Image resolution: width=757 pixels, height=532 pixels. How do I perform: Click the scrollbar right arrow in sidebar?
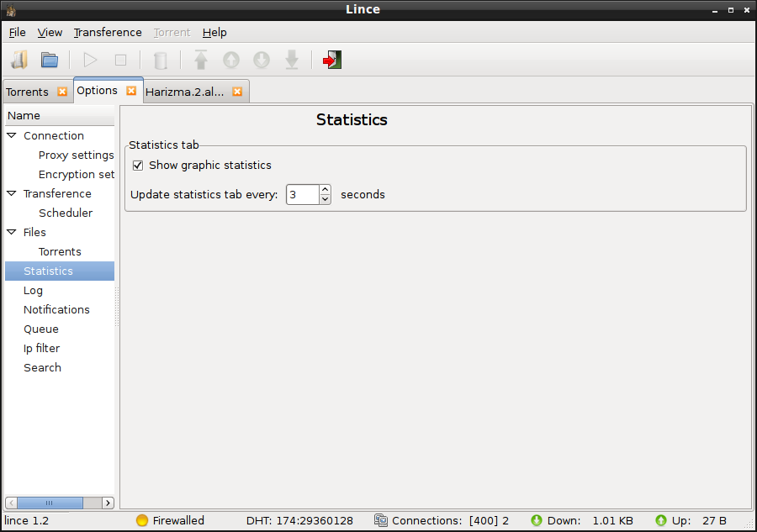(x=109, y=503)
